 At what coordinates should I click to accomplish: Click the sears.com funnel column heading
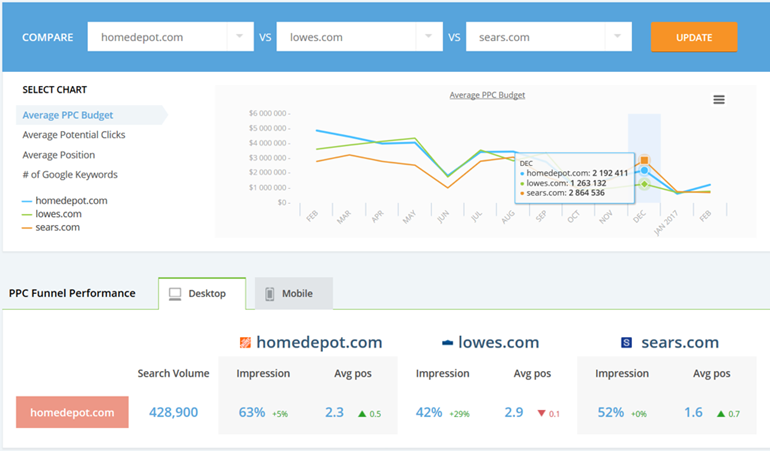(x=680, y=342)
